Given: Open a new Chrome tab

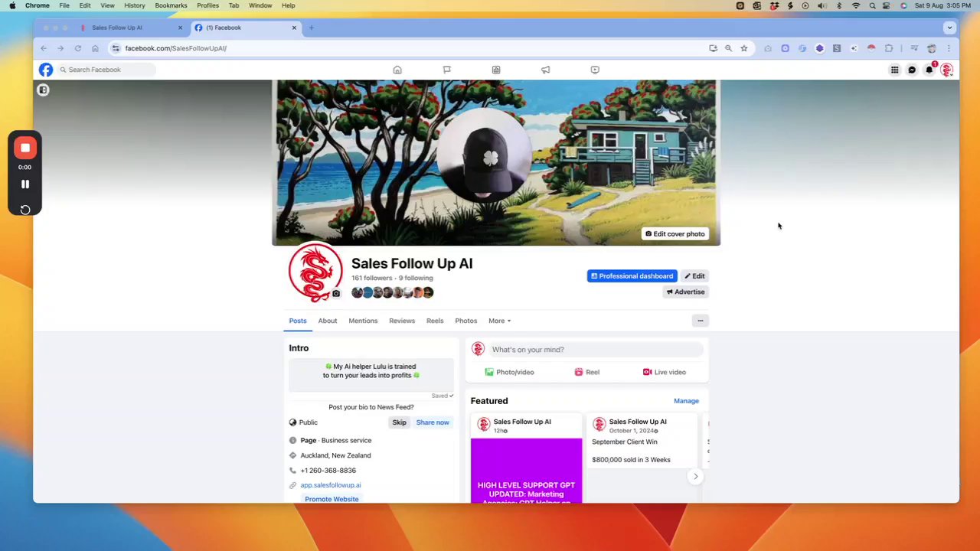Looking at the screenshot, I should click(x=312, y=28).
